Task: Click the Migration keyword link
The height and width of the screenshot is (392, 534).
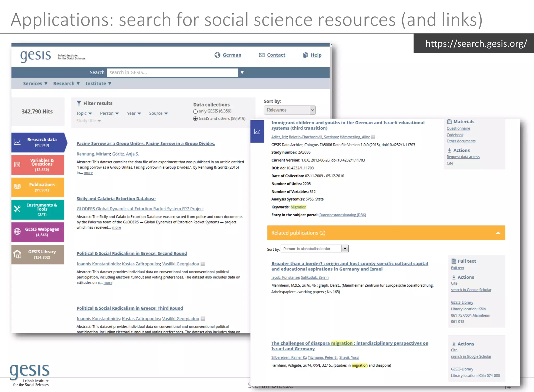Action: coord(298,207)
